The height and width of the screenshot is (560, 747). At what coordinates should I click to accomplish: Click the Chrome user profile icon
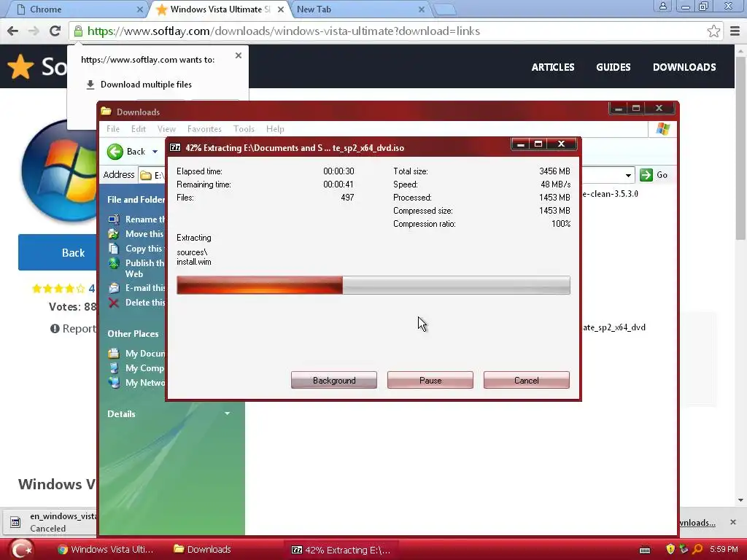tap(662, 7)
